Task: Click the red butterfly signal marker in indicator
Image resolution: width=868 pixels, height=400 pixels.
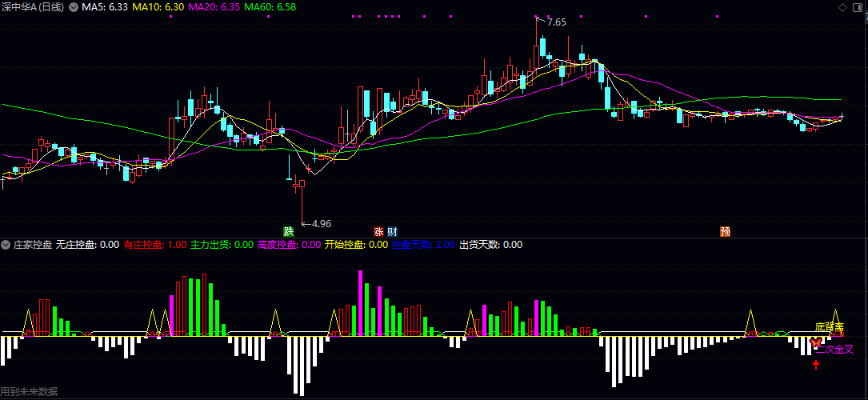Action: click(815, 343)
